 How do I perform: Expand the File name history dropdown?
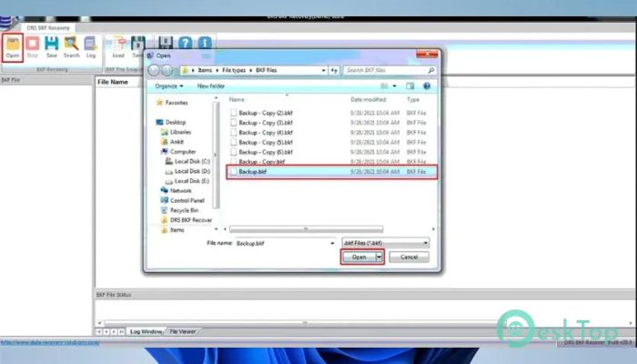point(332,243)
